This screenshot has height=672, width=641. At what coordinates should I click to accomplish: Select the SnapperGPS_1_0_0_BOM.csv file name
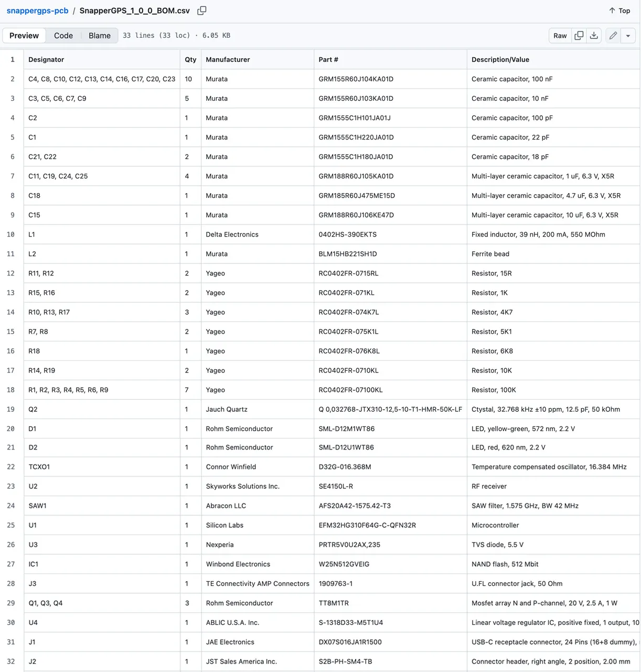pyautogui.click(x=135, y=10)
